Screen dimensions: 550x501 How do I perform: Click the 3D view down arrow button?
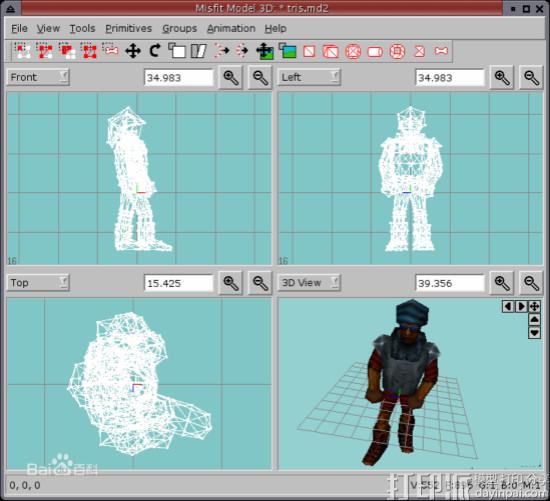click(534, 333)
